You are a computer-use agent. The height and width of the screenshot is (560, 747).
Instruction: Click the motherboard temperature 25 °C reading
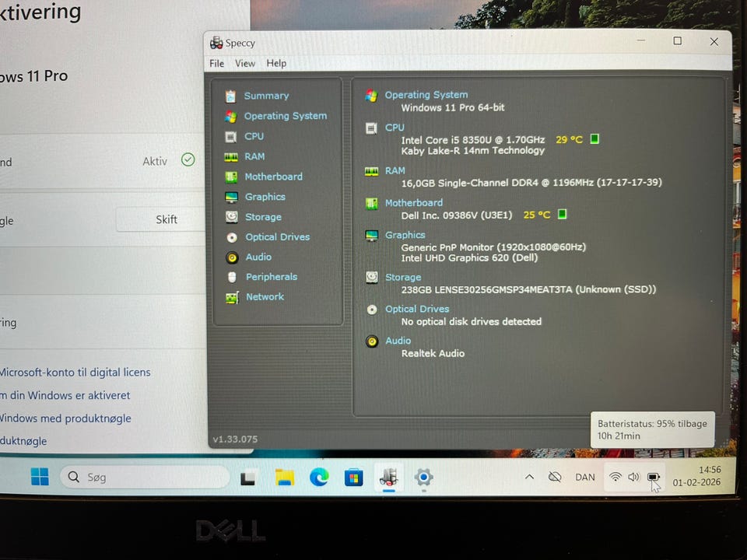[537, 215]
